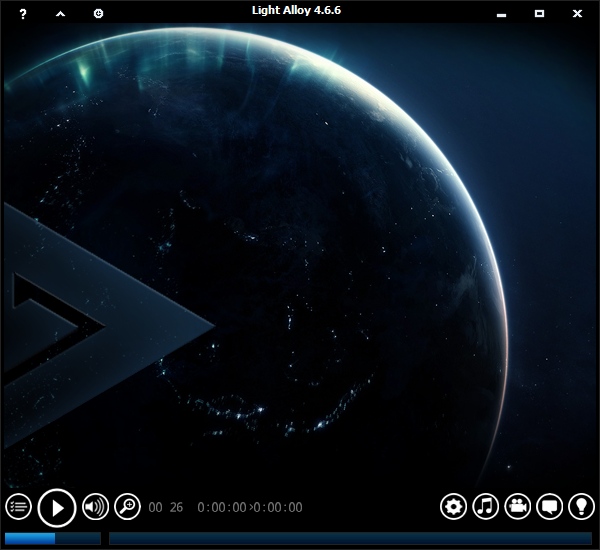Click the magnifier icon in the control bar

click(127, 507)
